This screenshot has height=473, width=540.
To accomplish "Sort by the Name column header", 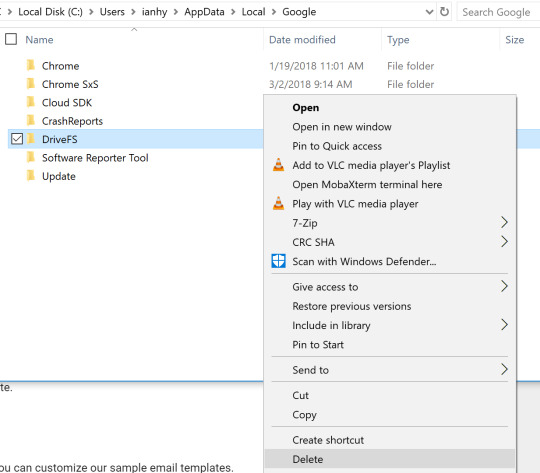I will (x=39, y=40).
